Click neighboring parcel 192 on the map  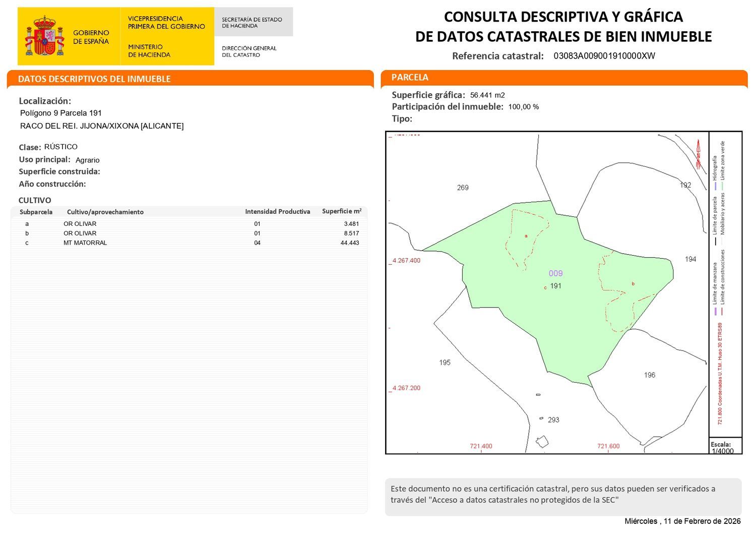pos(685,185)
